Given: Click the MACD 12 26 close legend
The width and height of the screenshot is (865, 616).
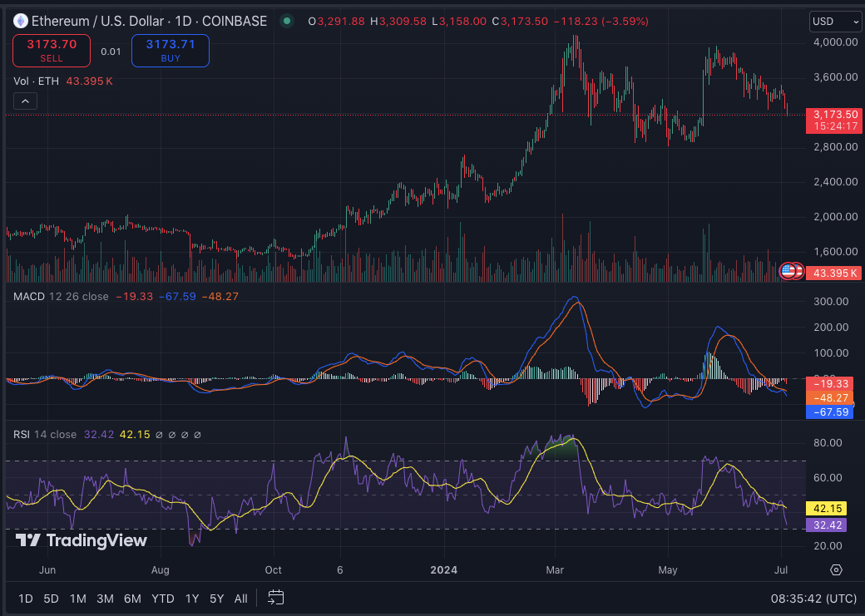Looking at the screenshot, I should (x=61, y=296).
